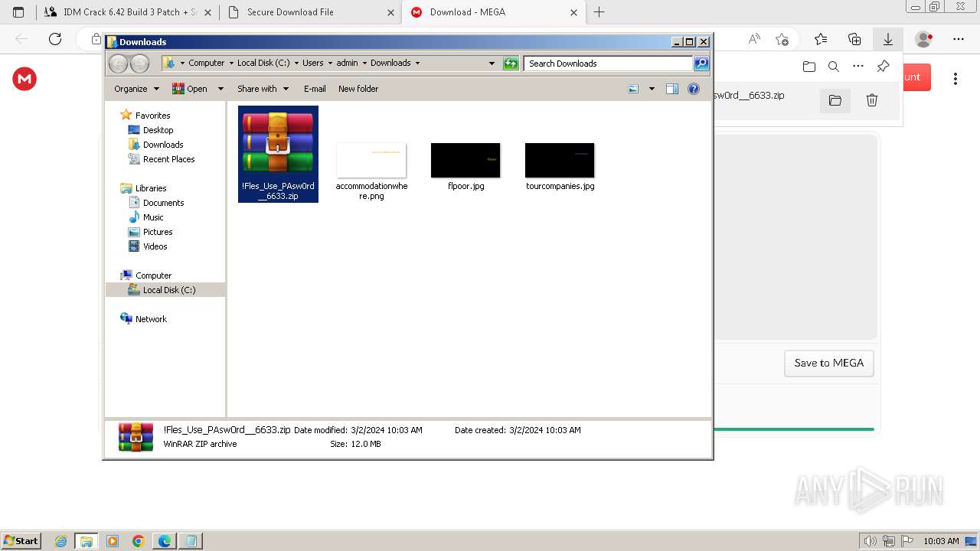Refresh the Downloads folder view

(x=511, y=64)
